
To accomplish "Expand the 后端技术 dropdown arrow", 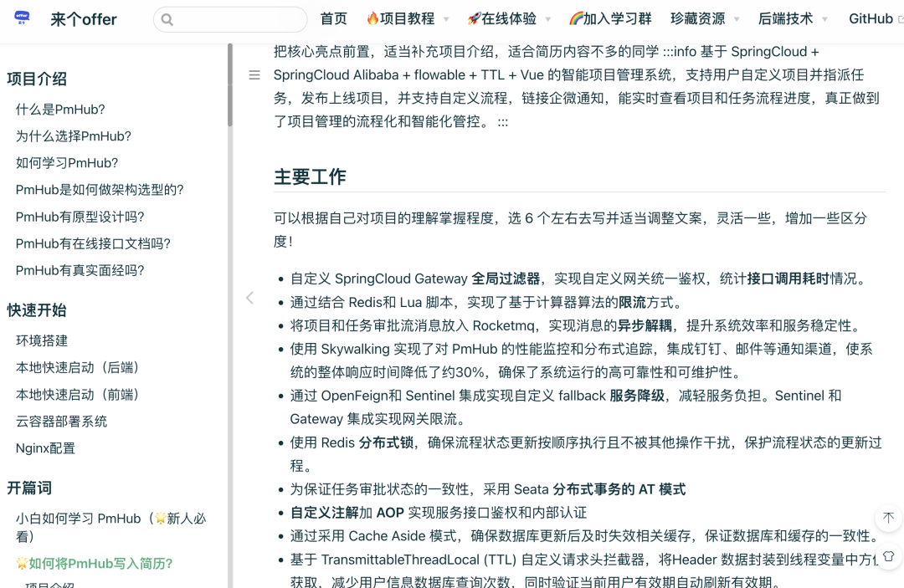I will [824, 19].
